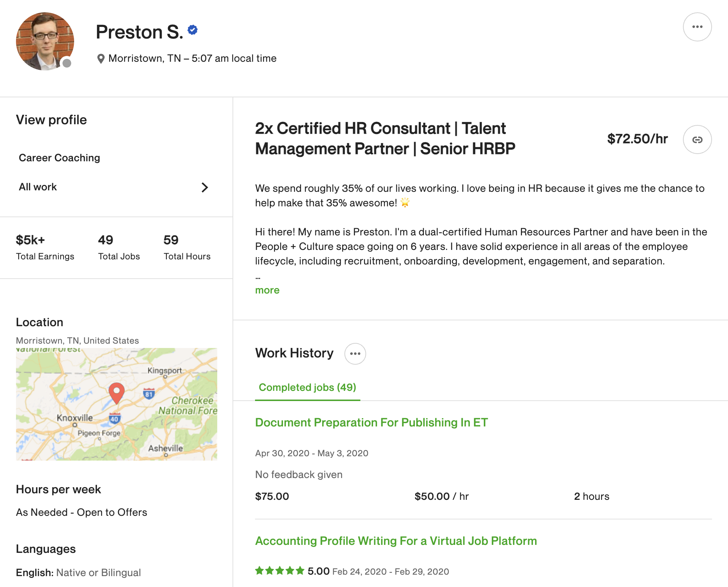Image resolution: width=728 pixels, height=587 pixels.
Task: Click the location pin icon beside Morristown
Action: point(101,58)
